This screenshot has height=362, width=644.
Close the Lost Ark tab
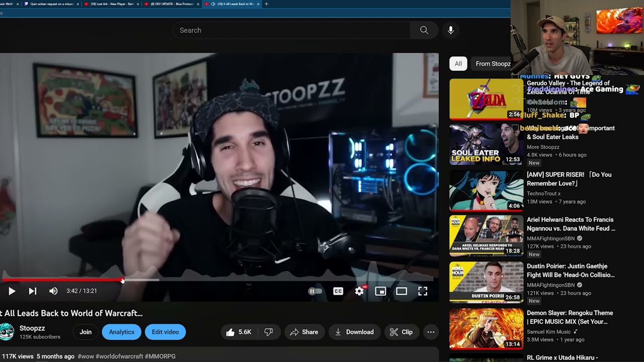137,4
